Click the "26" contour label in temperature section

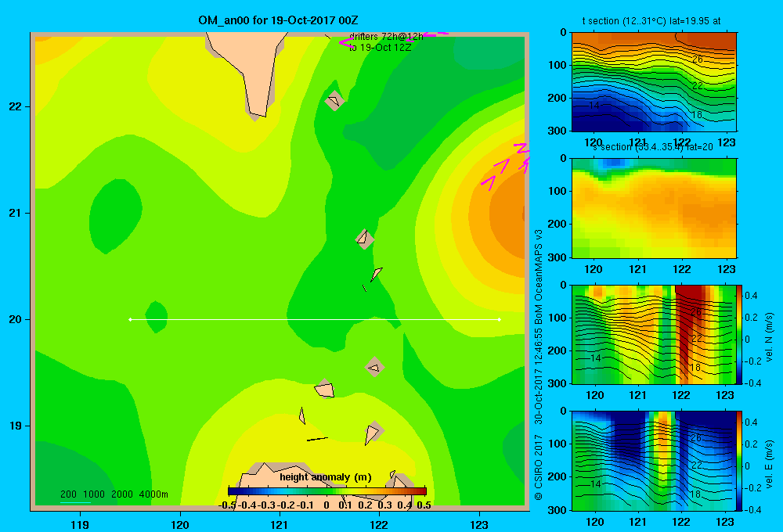tap(698, 59)
